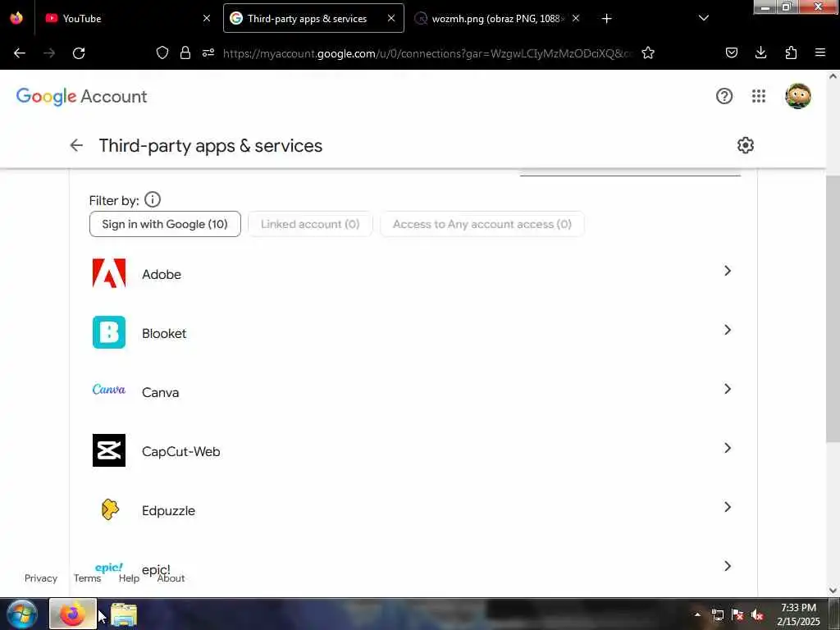840x630 pixels.
Task: Save page to Pocket
Action: [x=731, y=52]
